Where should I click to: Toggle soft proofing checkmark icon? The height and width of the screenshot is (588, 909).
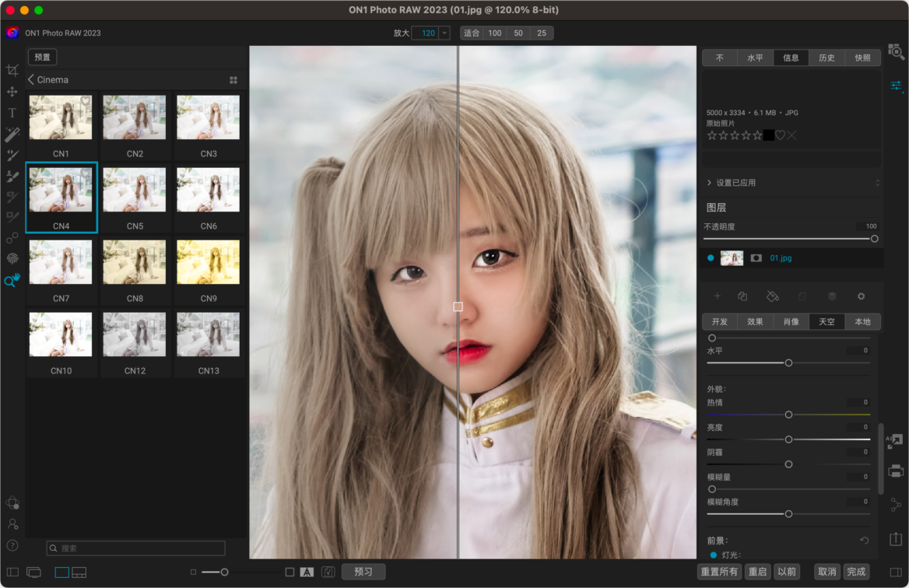[x=328, y=572]
